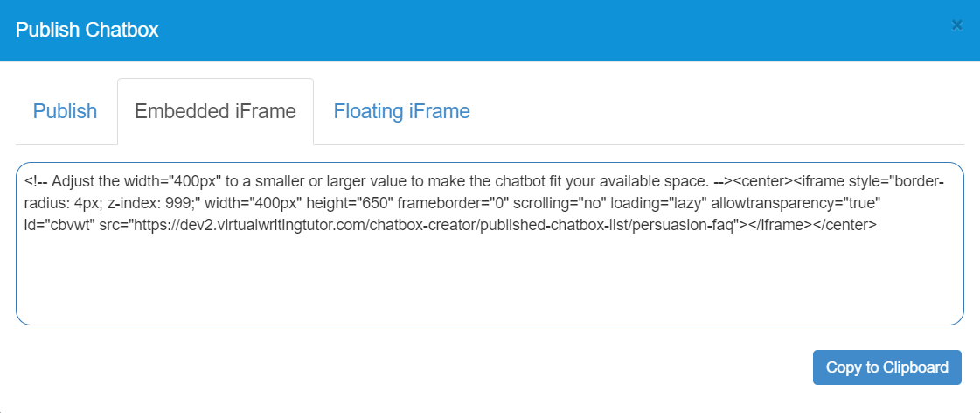Click the frameborder="0" attribute text
980x413 pixels.
451,203
